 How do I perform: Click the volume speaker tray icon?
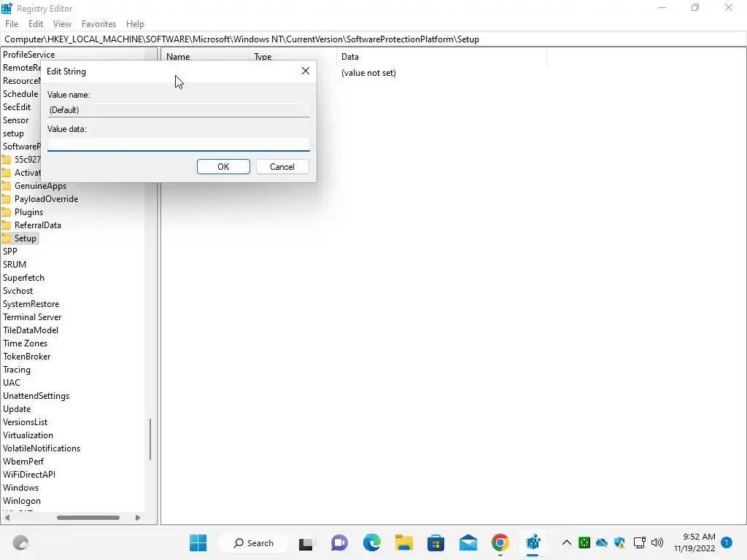(657, 542)
